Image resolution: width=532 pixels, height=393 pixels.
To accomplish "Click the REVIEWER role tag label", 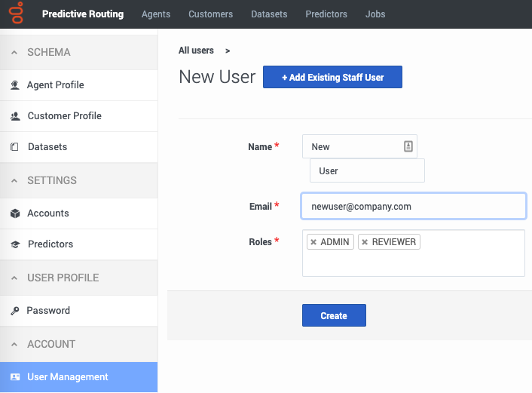I will 393,242.
